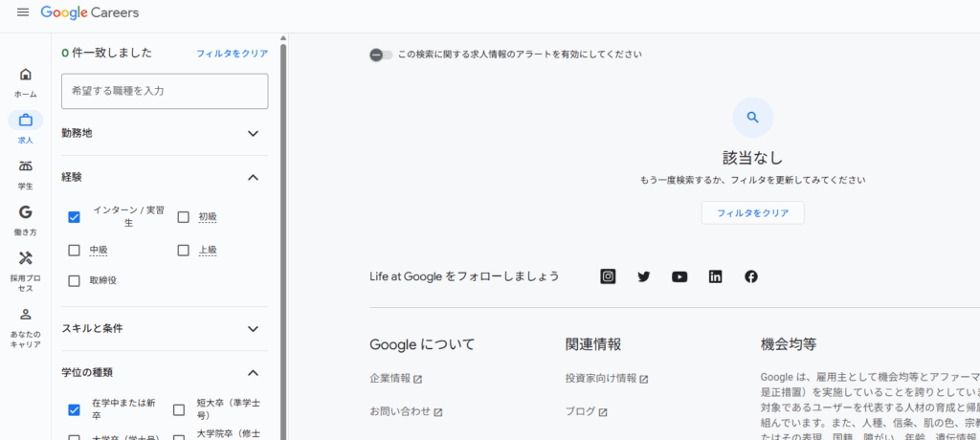Check the 上級 experience checkbox

tap(183, 250)
